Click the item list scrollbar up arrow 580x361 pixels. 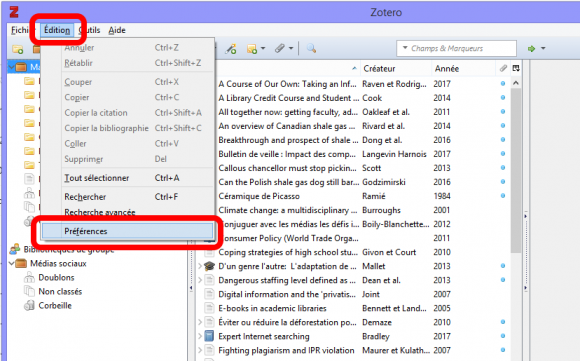click(x=516, y=83)
